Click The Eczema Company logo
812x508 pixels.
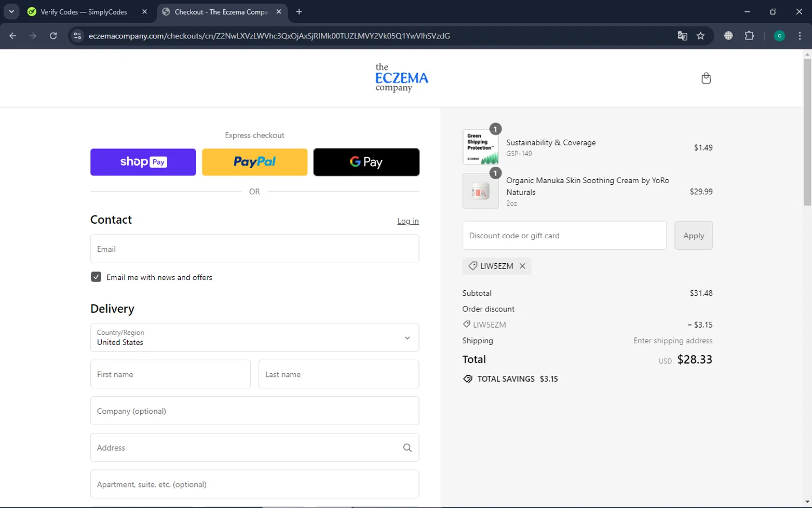(402, 78)
